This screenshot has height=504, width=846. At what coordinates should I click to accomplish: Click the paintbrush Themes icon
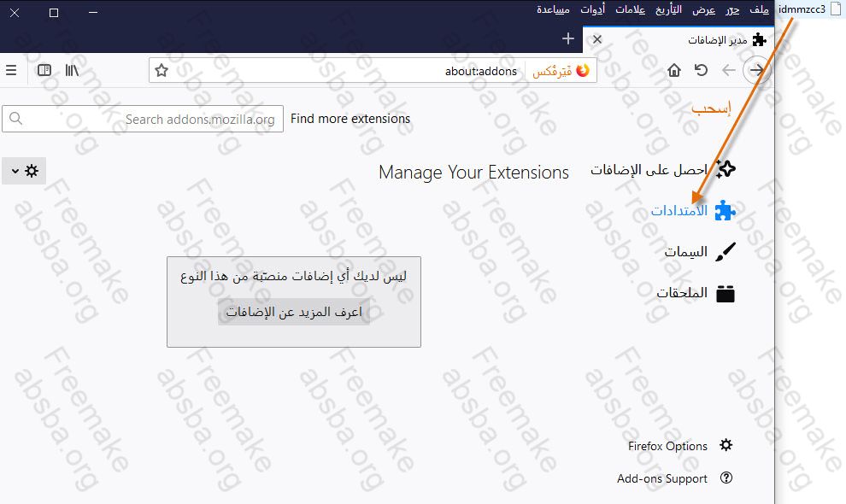[726, 252]
